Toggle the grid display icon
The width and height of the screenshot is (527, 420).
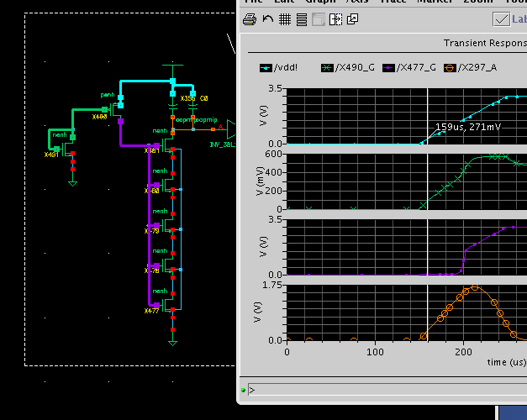[x=284, y=18]
